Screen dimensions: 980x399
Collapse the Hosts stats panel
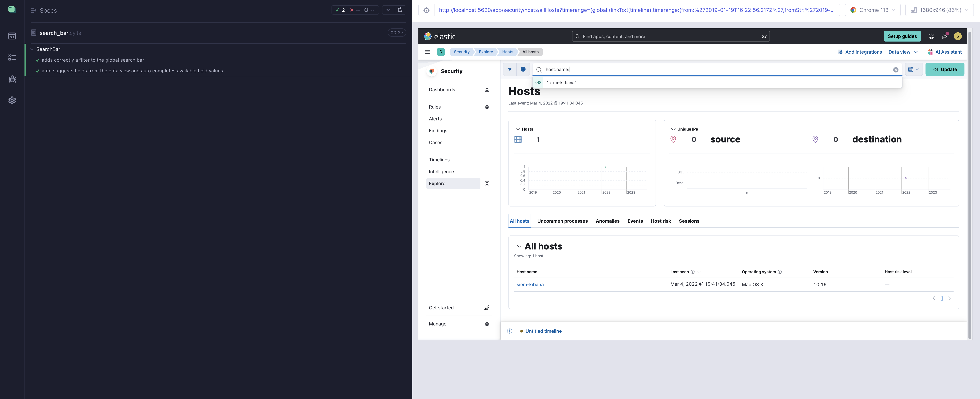[x=518, y=129]
